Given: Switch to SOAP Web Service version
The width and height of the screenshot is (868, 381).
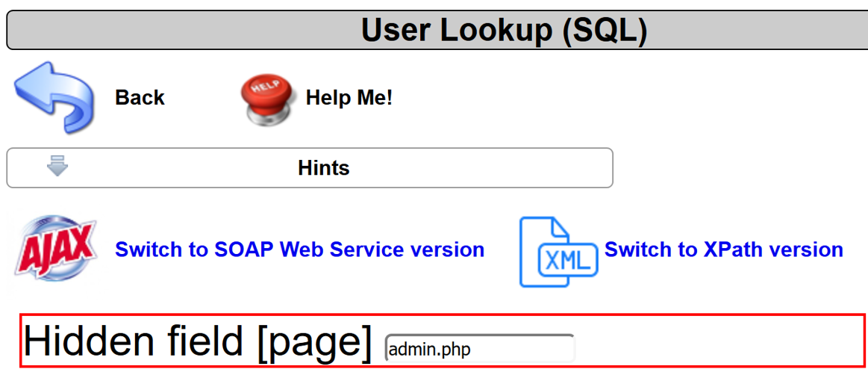Looking at the screenshot, I should [x=299, y=250].
